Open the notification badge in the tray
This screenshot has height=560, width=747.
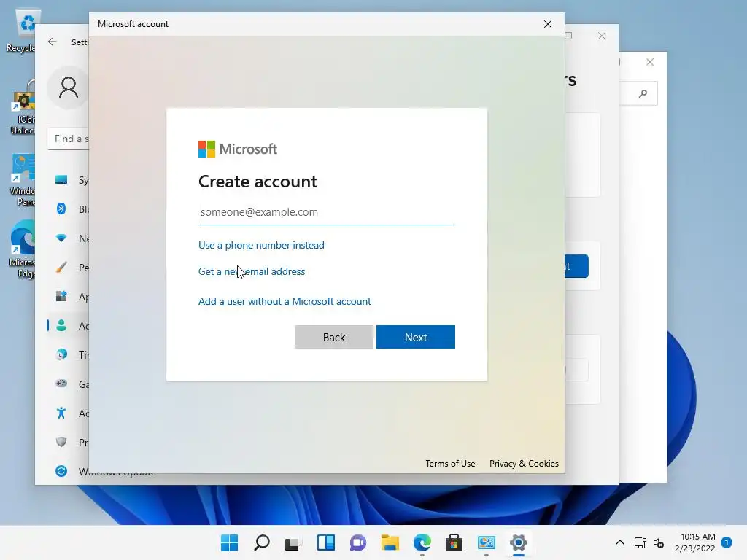pyautogui.click(x=727, y=542)
